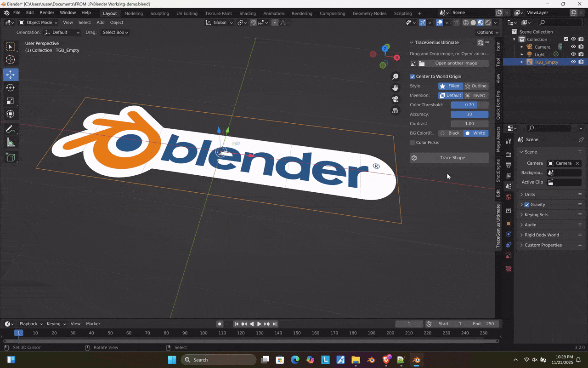This screenshot has height=368, width=588.
Task: Open the Options dropdown
Action: (x=487, y=32)
